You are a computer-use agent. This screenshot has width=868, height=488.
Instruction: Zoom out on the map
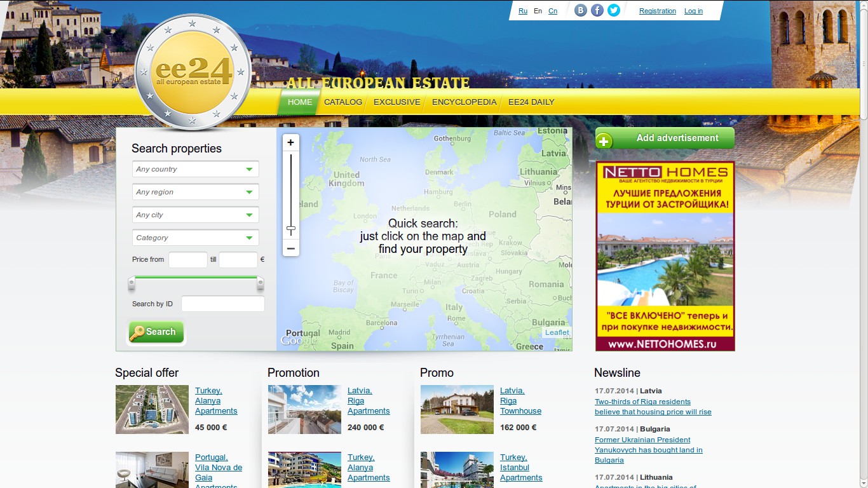[290, 248]
